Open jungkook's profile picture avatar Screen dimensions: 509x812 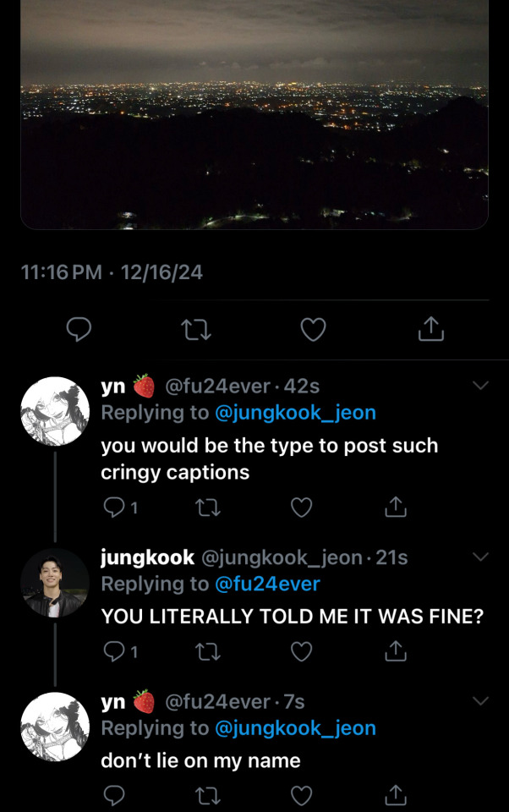54,583
